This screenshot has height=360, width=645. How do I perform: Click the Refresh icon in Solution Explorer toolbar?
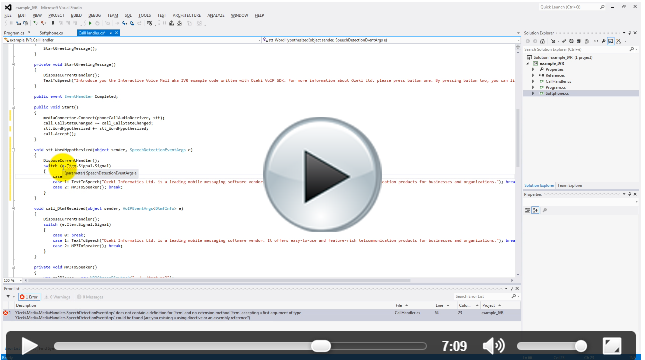[x=571, y=41]
